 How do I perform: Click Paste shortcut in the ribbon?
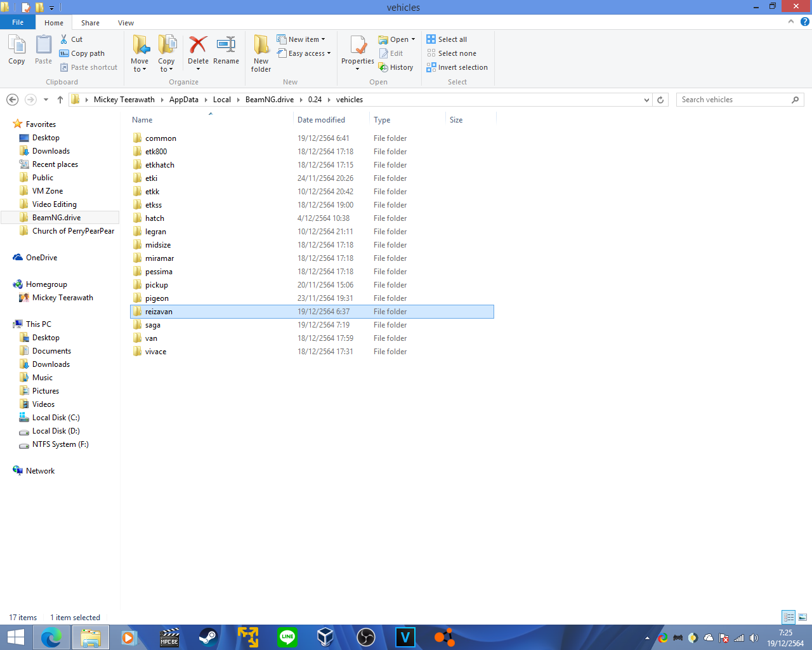tap(89, 67)
